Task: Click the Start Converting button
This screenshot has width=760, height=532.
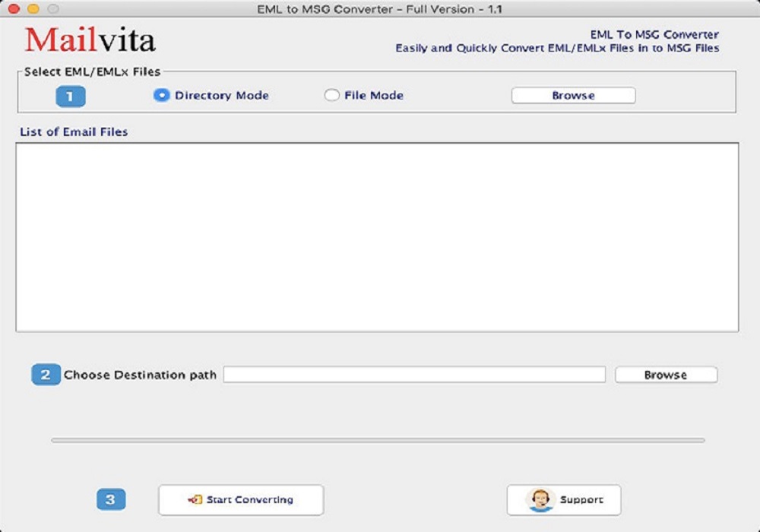Action: 241,499
